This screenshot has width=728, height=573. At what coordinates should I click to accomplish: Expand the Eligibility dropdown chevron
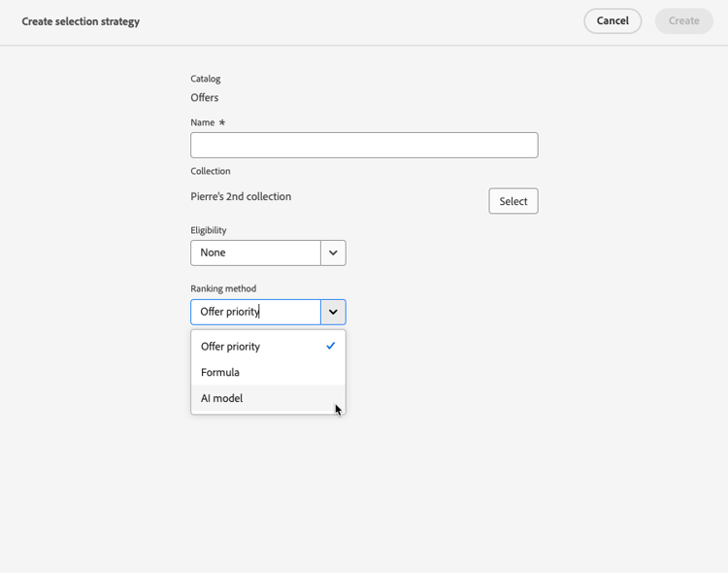(x=333, y=253)
